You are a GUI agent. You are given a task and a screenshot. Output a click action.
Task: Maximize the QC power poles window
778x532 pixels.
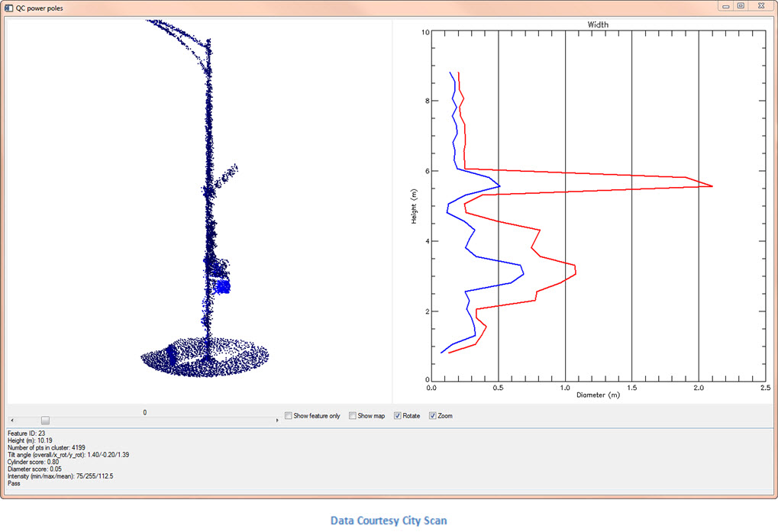741,5
